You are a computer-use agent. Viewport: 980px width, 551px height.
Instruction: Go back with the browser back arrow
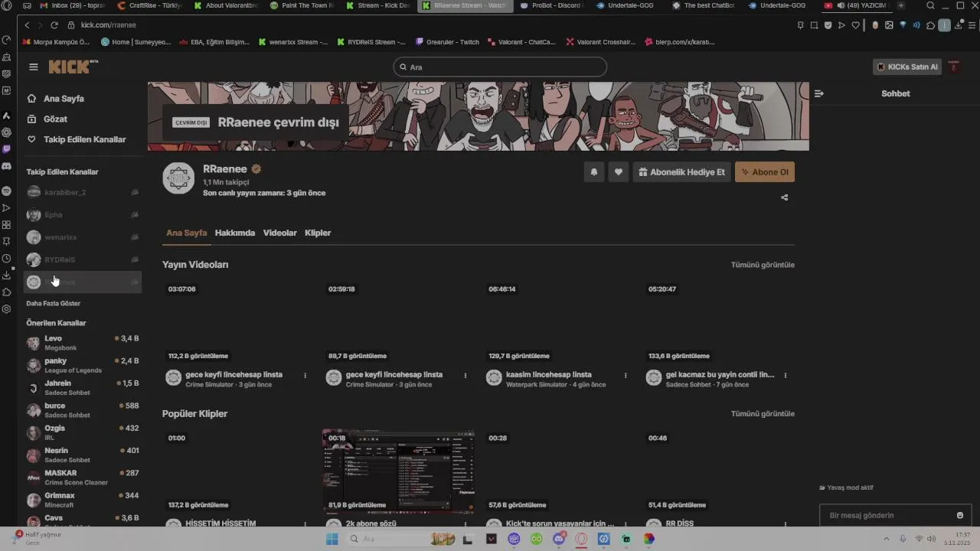point(27,25)
